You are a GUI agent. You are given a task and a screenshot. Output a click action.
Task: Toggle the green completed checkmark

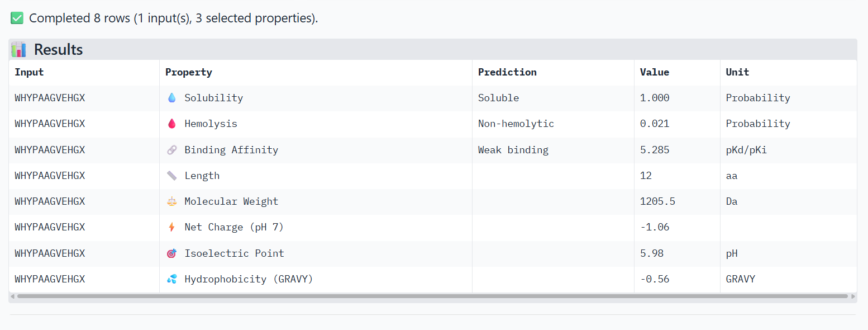16,17
